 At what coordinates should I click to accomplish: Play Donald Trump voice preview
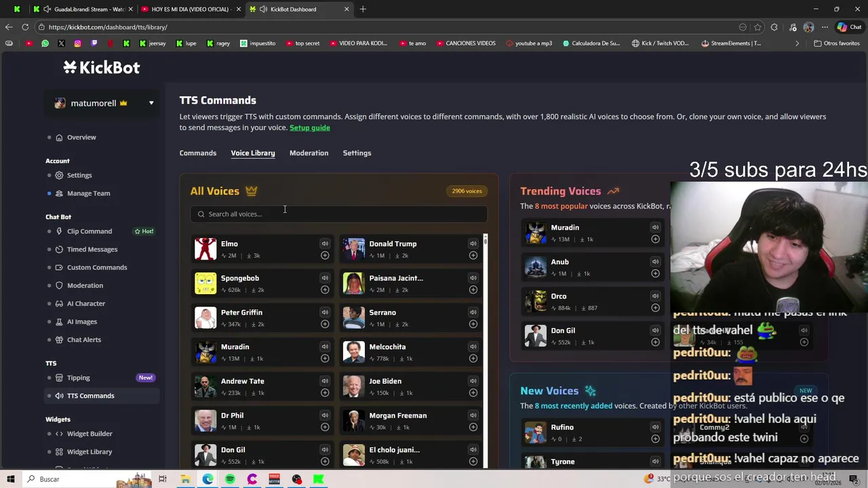pyautogui.click(x=473, y=244)
